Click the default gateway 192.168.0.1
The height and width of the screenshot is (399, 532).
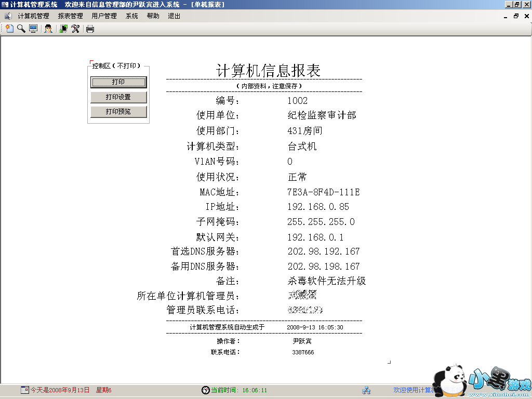[315, 237]
